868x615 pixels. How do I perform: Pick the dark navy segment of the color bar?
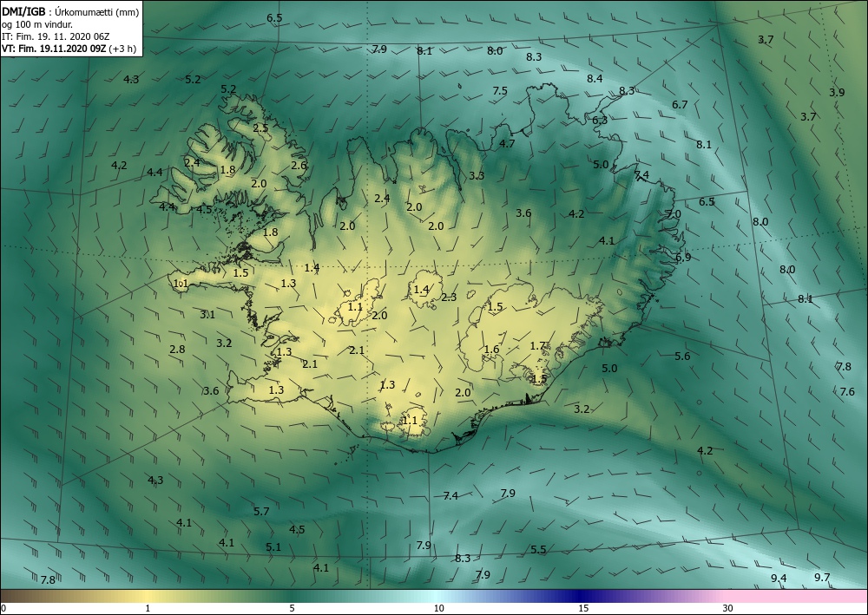point(582,596)
